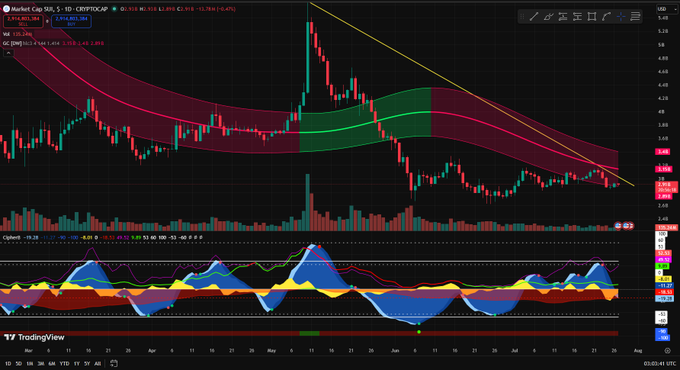The height and width of the screenshot is (370, 680).
Task: Click the -100 blue label on CipherB axis
Action: (663, 337)
